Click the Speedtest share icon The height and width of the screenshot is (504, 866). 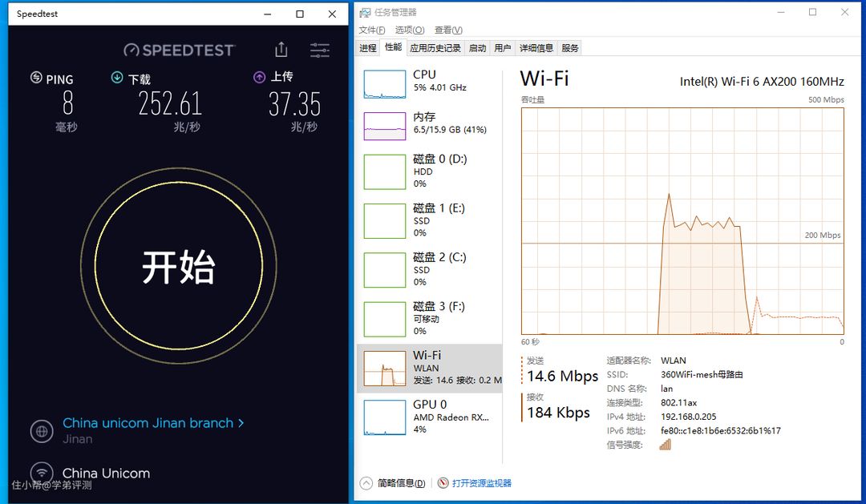[x=281, y=50]
